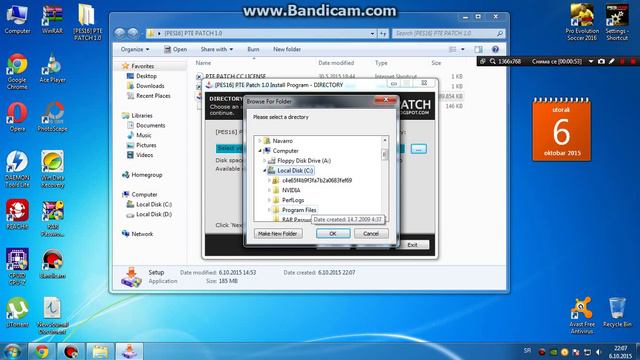Sort Explorer files by the Date modified column
This screenshot has height=360, width=640.
[336, 63]
